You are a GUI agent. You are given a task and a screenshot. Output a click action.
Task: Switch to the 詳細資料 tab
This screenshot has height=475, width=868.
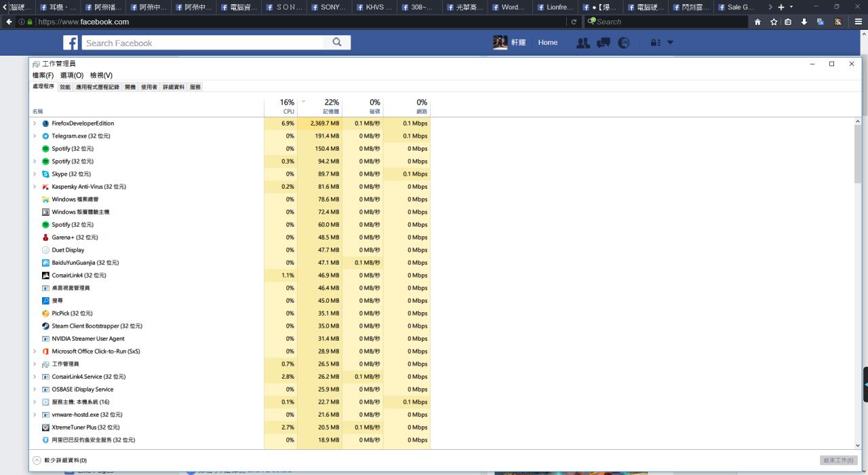click(173, 87)
